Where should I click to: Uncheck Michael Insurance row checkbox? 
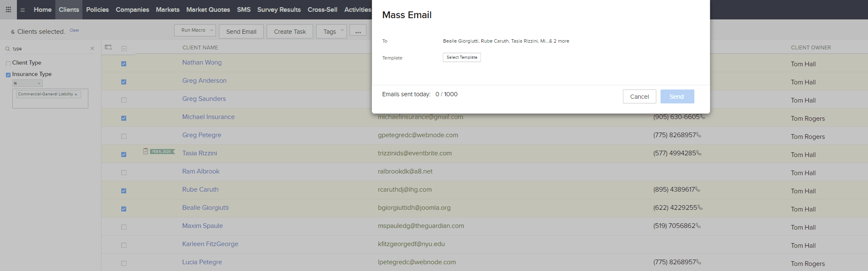click(124, 118)
